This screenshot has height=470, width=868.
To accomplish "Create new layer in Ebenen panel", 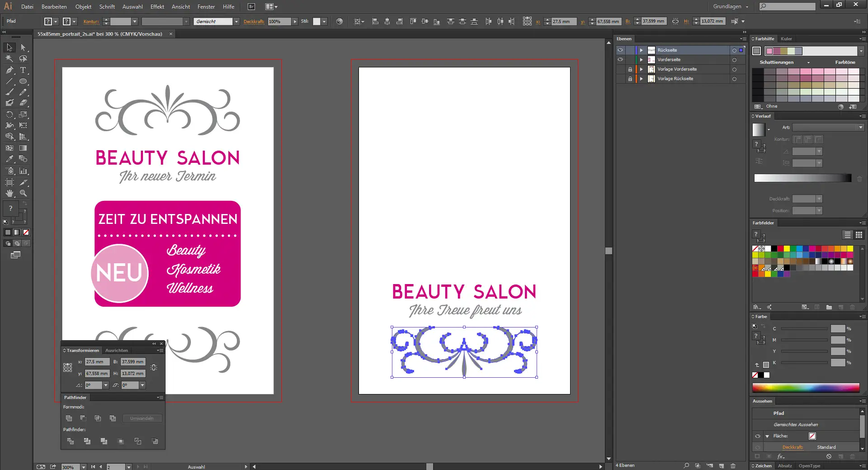I will point(722,465).
